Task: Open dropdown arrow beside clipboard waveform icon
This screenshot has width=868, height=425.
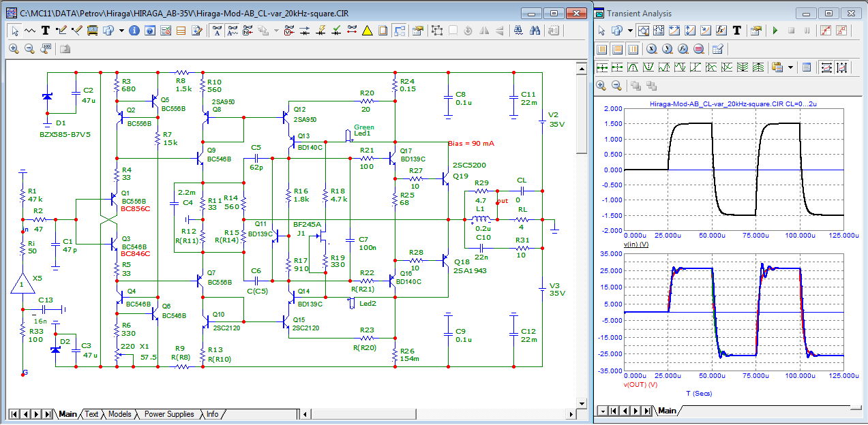Action: tap(791, 67)
